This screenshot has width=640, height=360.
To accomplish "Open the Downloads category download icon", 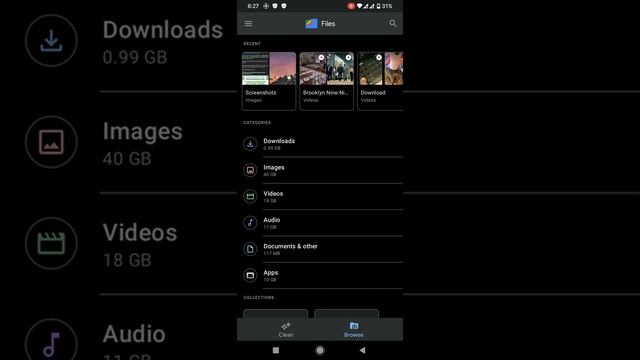I will (250, 144).
